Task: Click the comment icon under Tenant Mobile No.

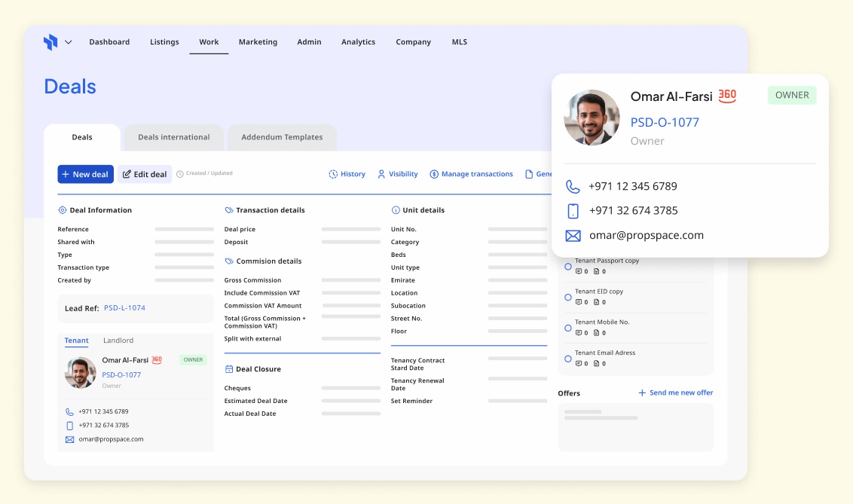Action: coord(579,333)
